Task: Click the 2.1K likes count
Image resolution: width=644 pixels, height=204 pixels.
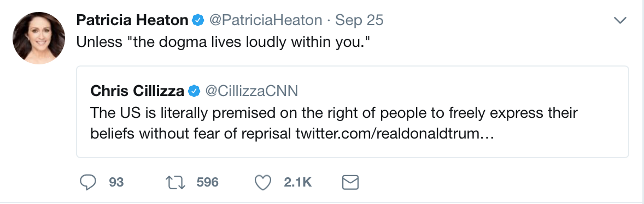Action: [298, 182]
